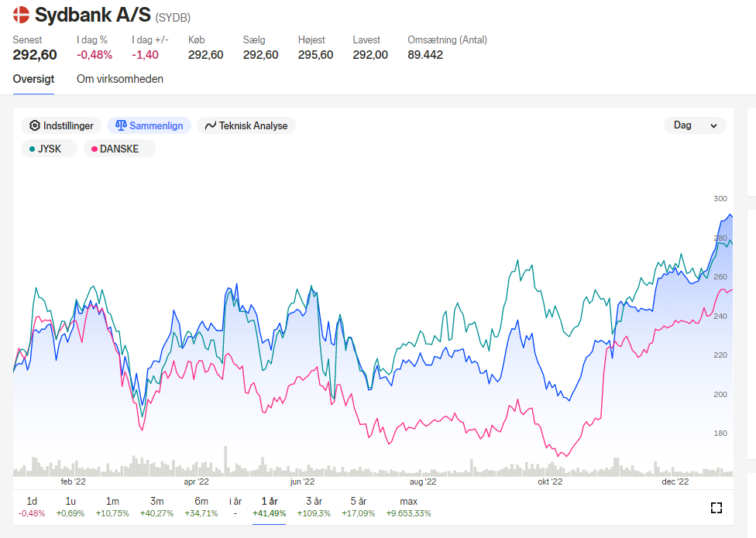Click the apr '22 axis label
756x538 pixels.
[196, 481]
